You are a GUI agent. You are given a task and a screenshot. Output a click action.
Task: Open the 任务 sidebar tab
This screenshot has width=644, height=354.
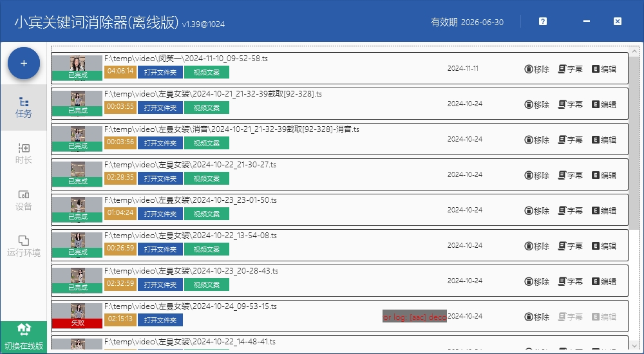[23, 107]
